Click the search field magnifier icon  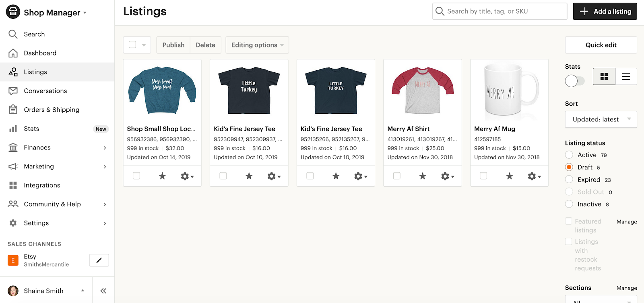click(x=440, y=11)
